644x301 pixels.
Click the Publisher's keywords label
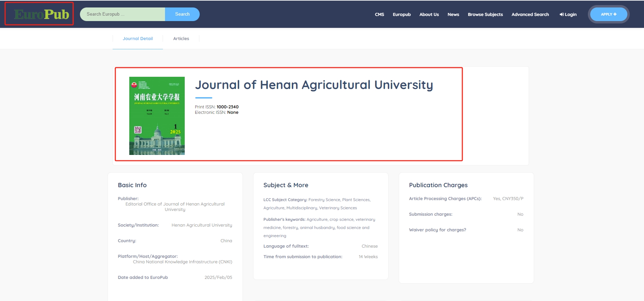pos(284,219)
